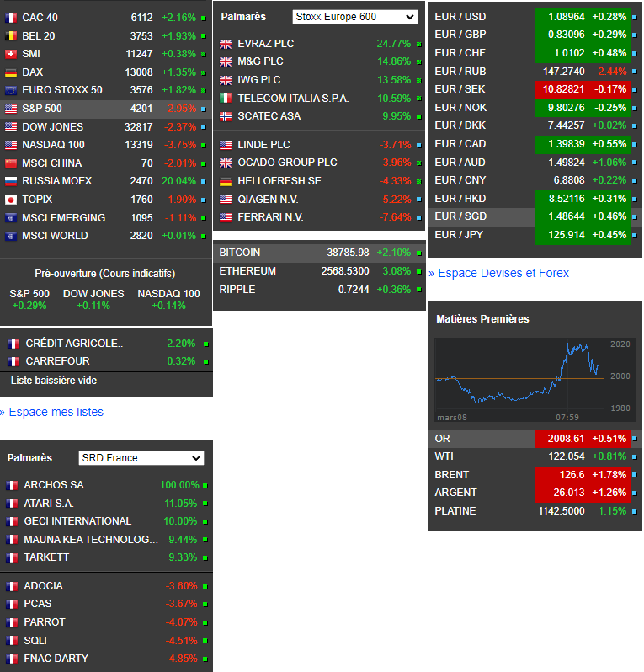The width and height of the screenshot is (644, 672).
Task: Click the US flag beside FERRARI N.V.
Action: (226, 218)
